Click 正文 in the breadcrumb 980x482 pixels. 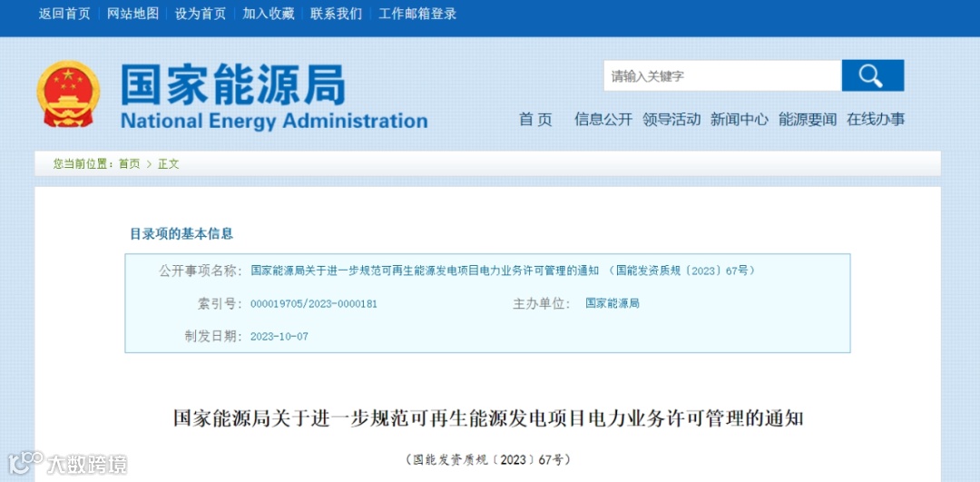tap(168, 163)
